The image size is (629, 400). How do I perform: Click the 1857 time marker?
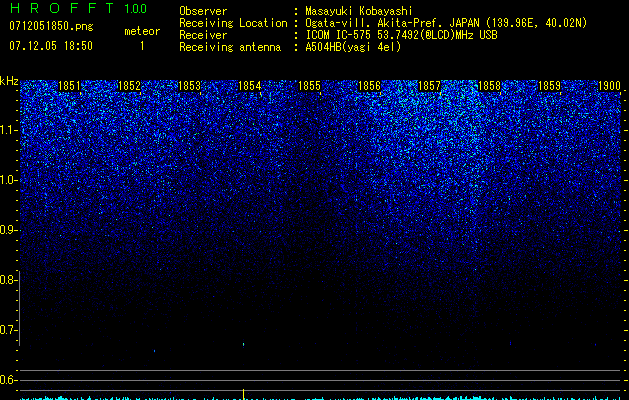429,86
